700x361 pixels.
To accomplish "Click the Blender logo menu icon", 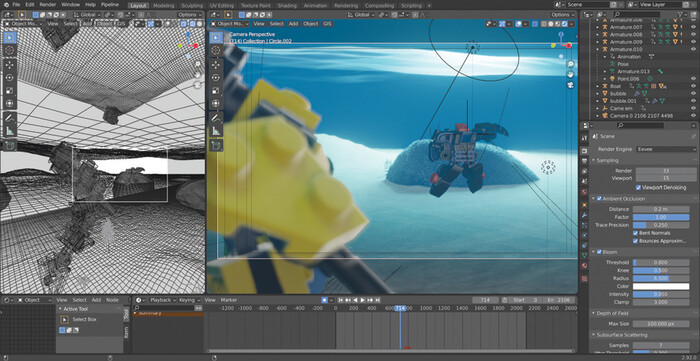I will click(5, 4).
